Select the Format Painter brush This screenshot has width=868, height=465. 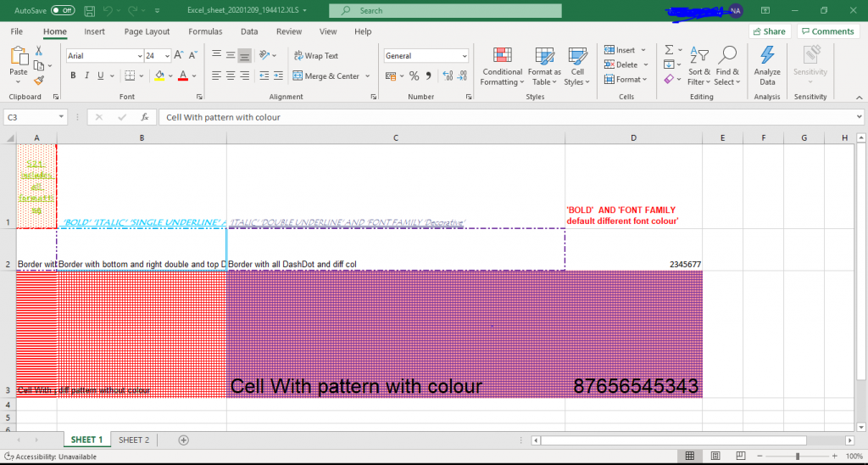[x=39, y=81]
